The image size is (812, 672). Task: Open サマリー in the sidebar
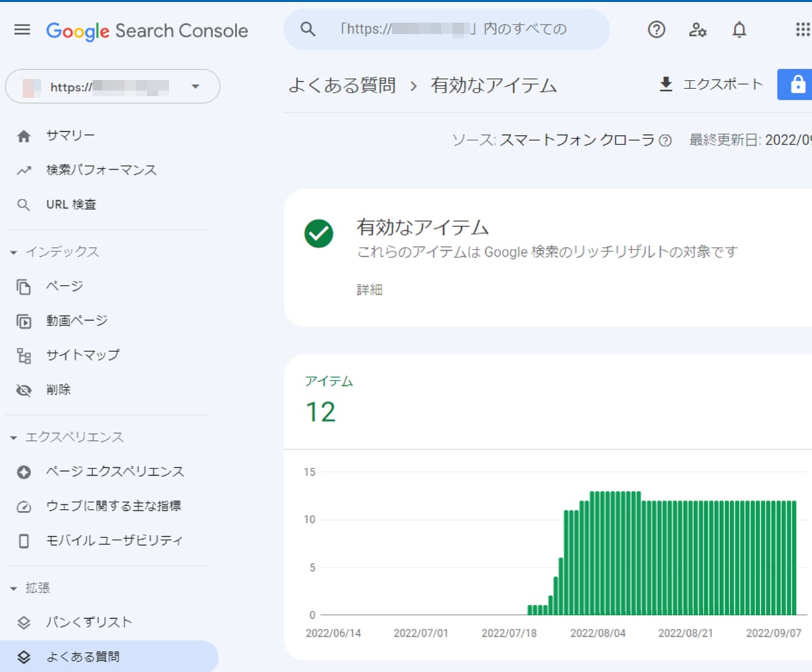[71, 136]
